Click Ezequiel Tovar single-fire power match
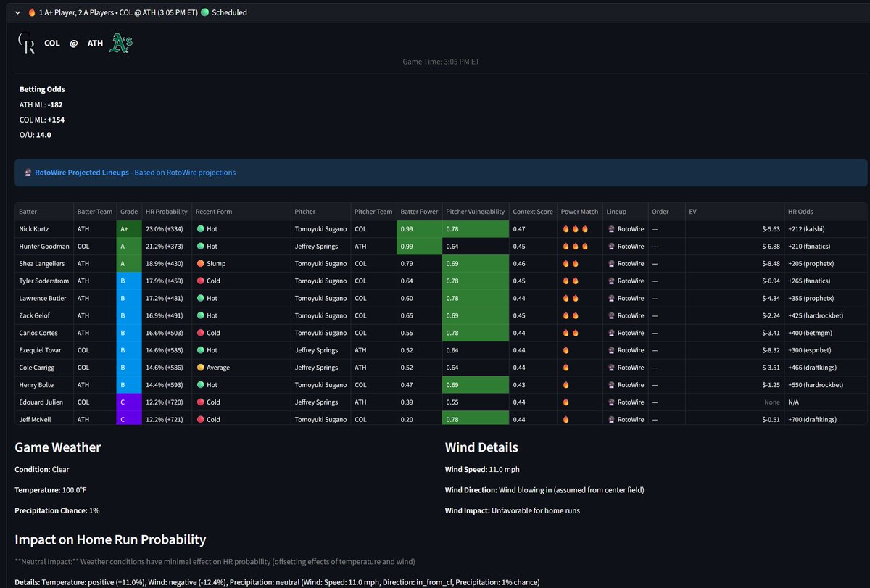The image size is (870, 588). (x=565, y=350)
